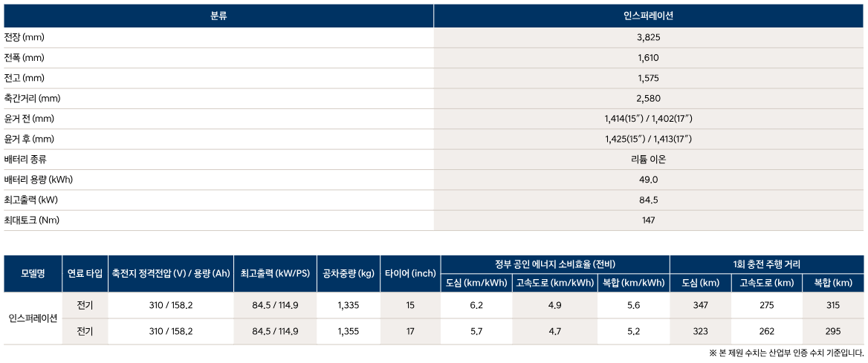
Task: Select the 1,575 height value
Action: [648, 78]
